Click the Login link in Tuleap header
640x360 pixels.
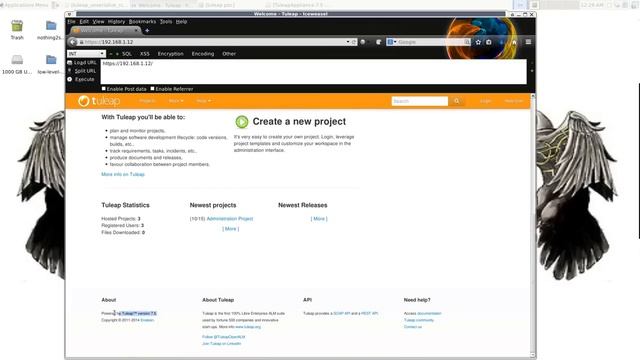click(486, 101)
